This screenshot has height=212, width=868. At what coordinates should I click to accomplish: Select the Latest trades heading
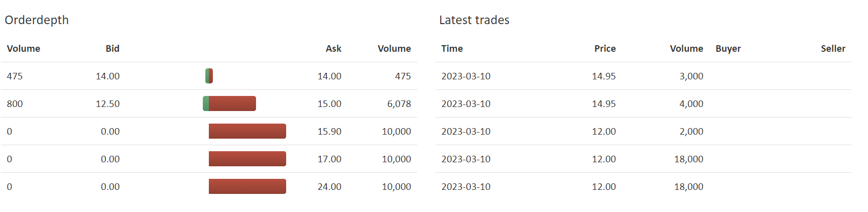tap(474, 20)
